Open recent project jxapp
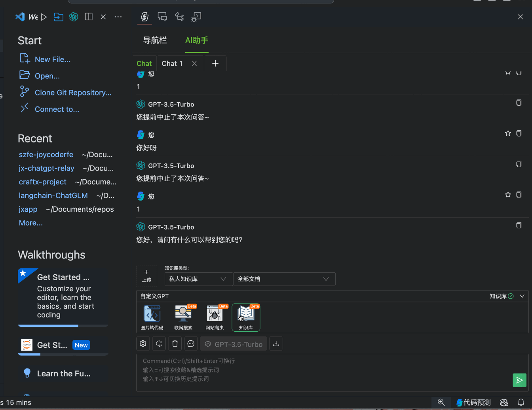Image resolution: width=532 pixels, height=410 pixels. (28, 209)
